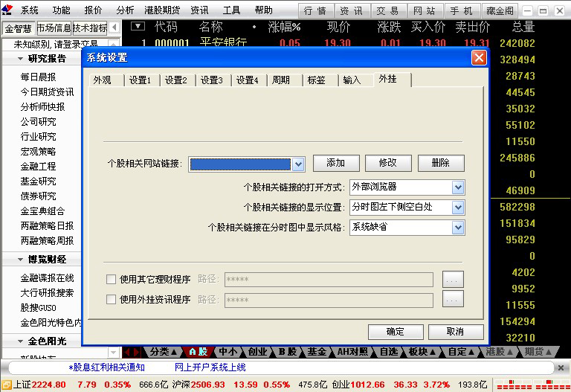Open 个股相关链接的显示位置 dropdown
Image resolution: width=571 pixels, height=392 pixels.
click(458, 208)
